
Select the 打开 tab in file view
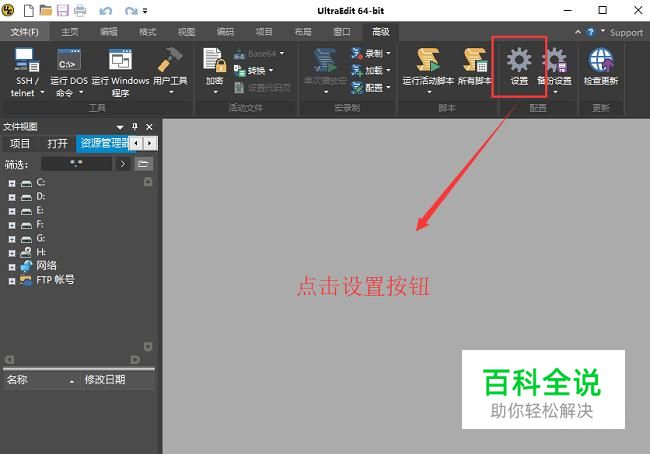tap(57, 143)
